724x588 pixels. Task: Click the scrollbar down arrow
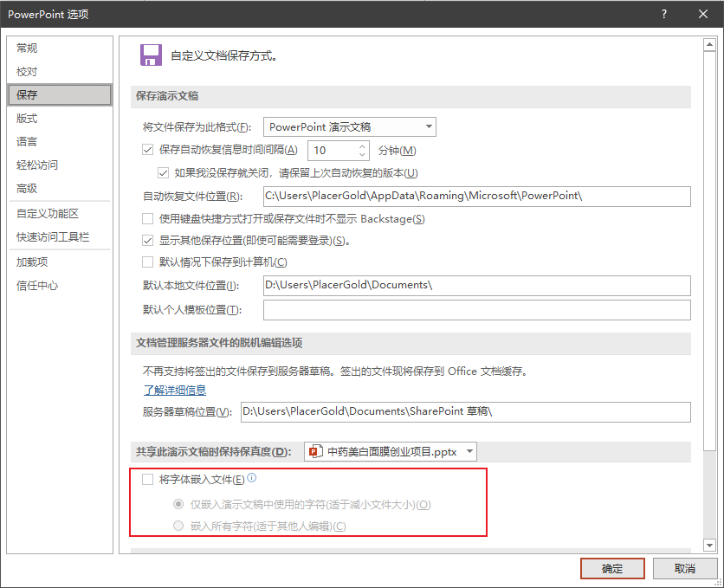click(x=709, y=545)
